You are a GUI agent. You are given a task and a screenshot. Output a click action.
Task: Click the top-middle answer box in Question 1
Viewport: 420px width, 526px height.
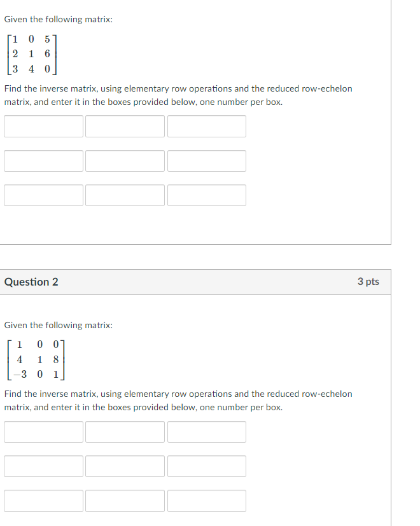pos(125,126)
